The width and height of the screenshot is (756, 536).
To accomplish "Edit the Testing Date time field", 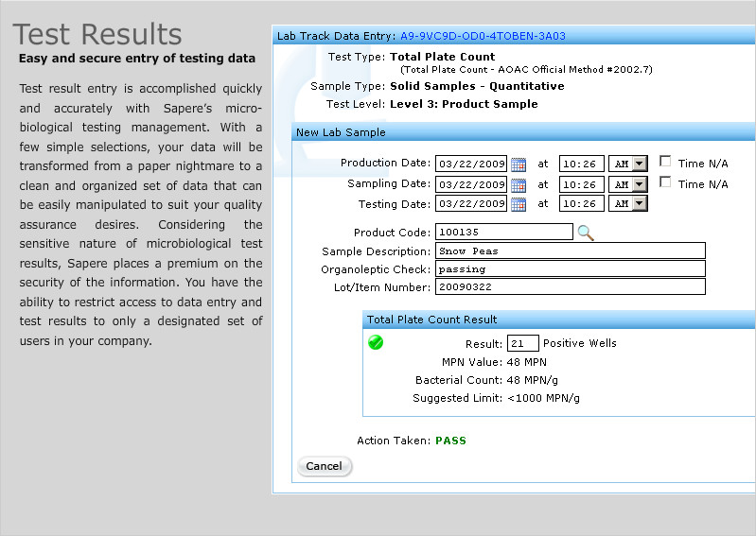I will (x=582, y=203).
